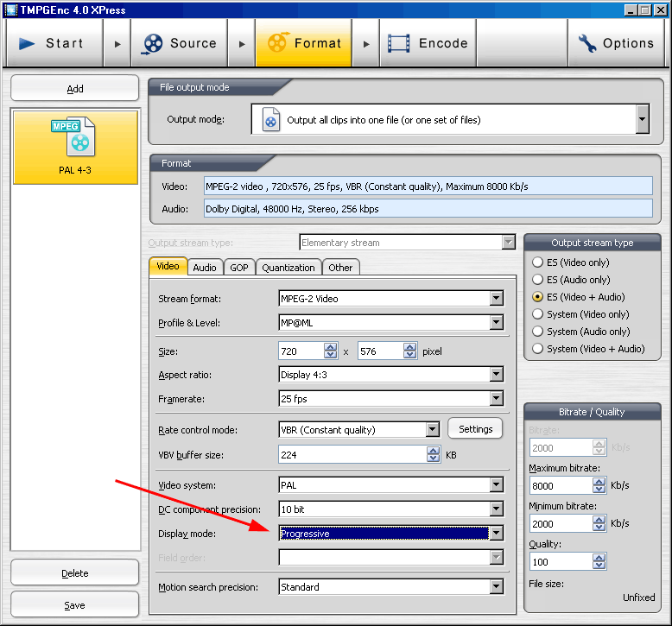672x626 pixels.
Task: Minimize the TMPGEnc window
Action: point(630,9)
